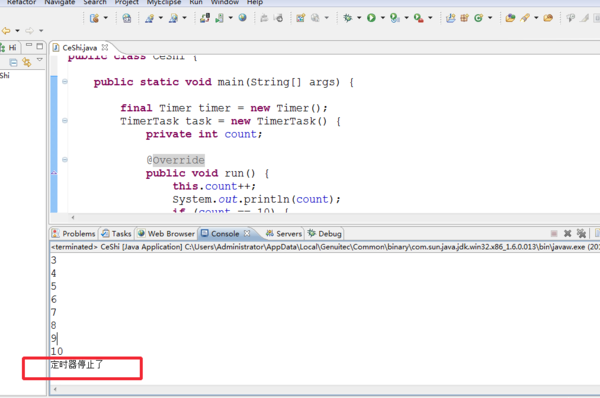Click the globe web browser toolbar icon
The width and height of the screenshot is (600, 398).
[x=243, y=18]
